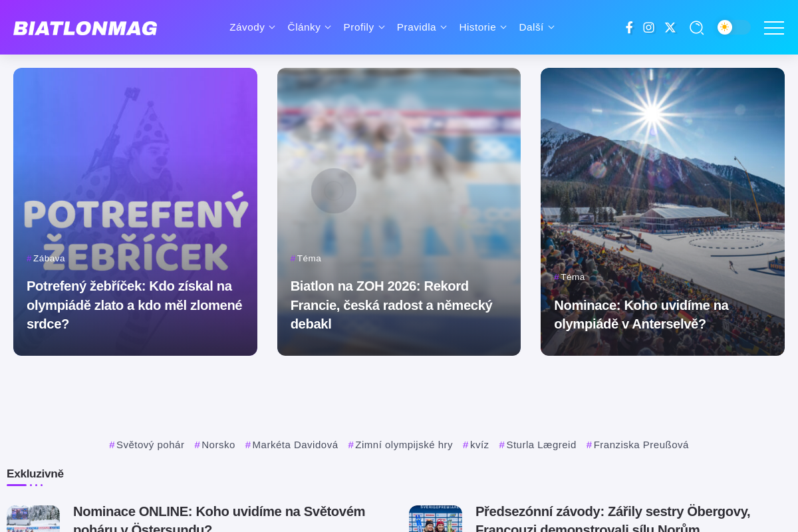This screenshot has height=532, width=798.
Task: Open the Facebook page icon
Action: pos(629,27)
